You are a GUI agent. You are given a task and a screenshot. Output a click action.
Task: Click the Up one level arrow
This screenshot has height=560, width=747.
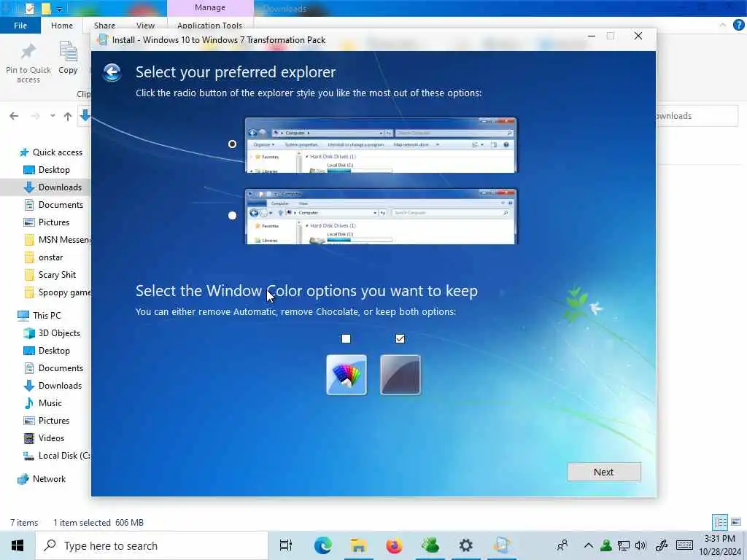[x=68, y=116]
